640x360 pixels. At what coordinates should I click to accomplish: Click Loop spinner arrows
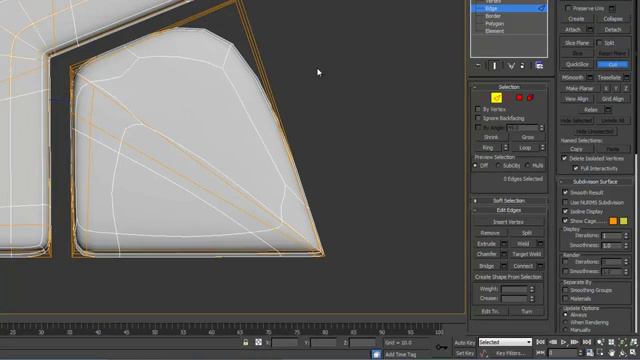pyautogui.click(x=542, y=147)
